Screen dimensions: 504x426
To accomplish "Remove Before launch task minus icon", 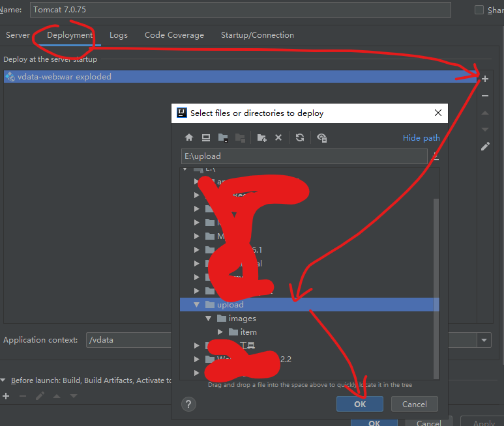I will coord(23,396).
